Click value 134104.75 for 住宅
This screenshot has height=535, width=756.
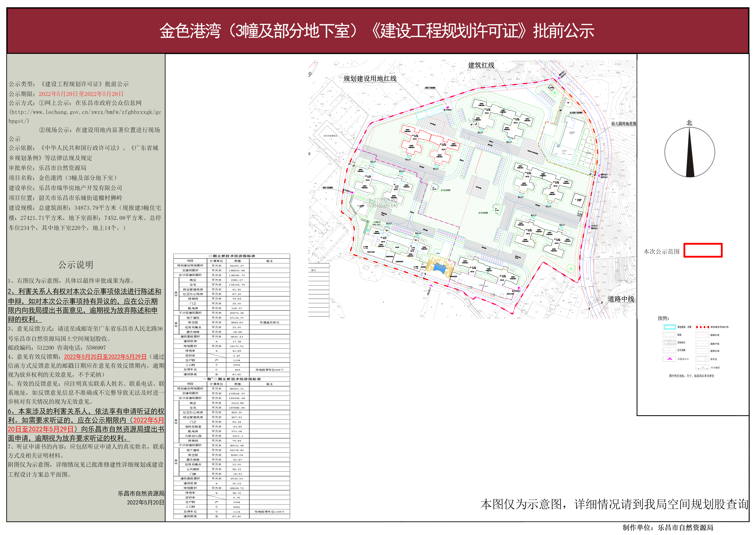tap(237, 285)
